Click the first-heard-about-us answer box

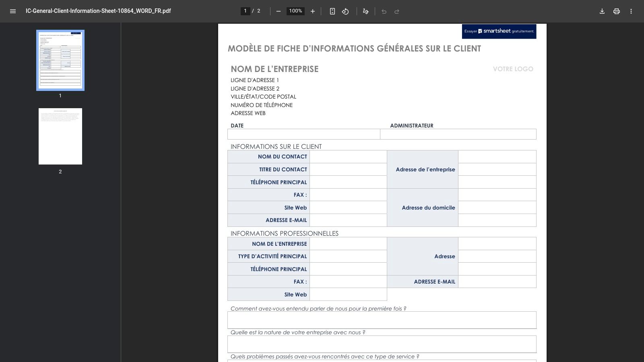click(x=382, y=320)
